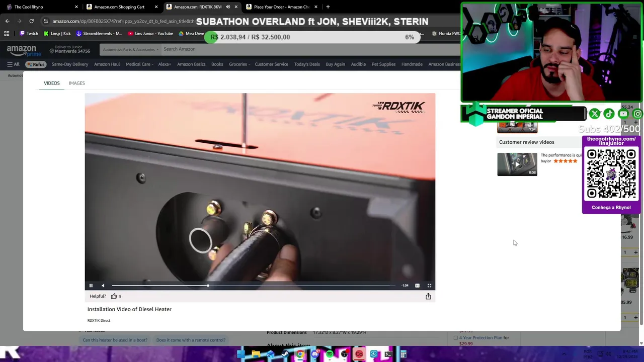This screenshot has height=362, width=644.
Task: Open the Florida FWC bookmark
Action: coord(446,34)
